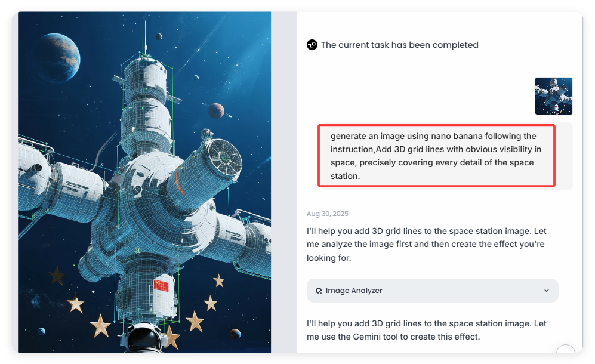Image resolution: width=595 pixels, height=364 pixels.
Task: Click the ringed brown planet in image
Action: click(216, 111)
